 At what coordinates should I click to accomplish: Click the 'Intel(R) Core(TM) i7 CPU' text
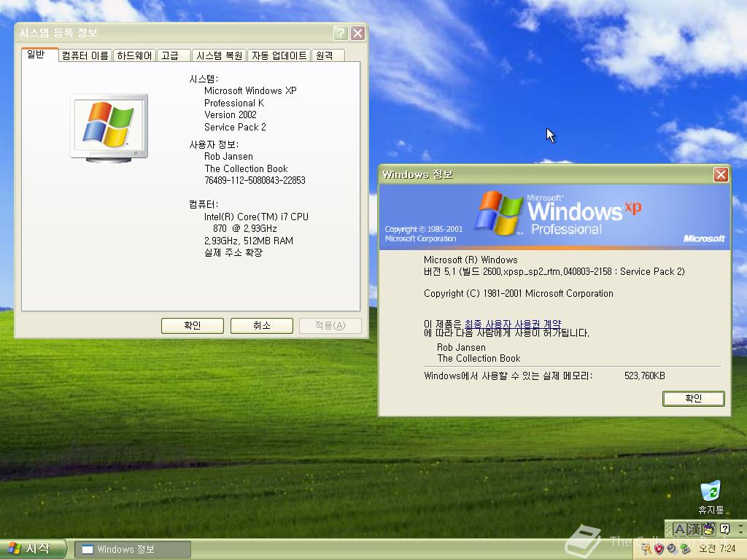256,217
